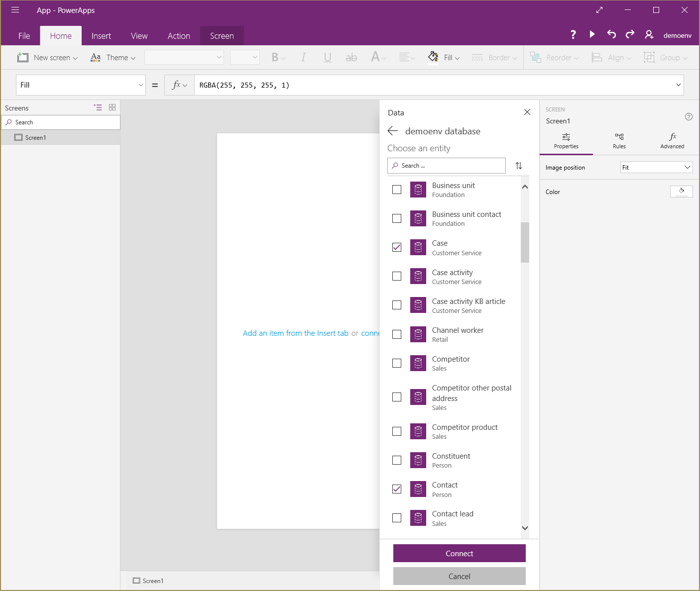This screenshot has width=700, height=591.
Task: Open the screen Color swatch picker
Action: [x=681, y=192]
